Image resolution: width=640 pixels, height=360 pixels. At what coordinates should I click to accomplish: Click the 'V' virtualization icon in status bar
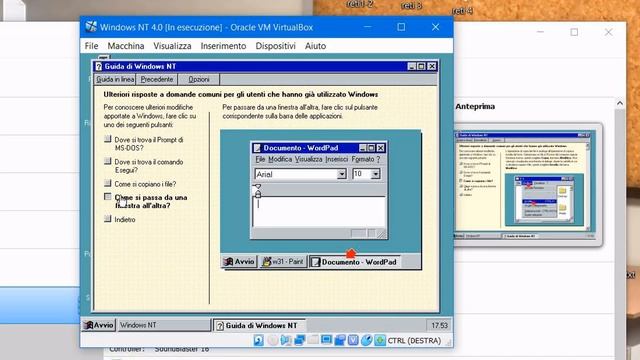click(x=353, y=340)
